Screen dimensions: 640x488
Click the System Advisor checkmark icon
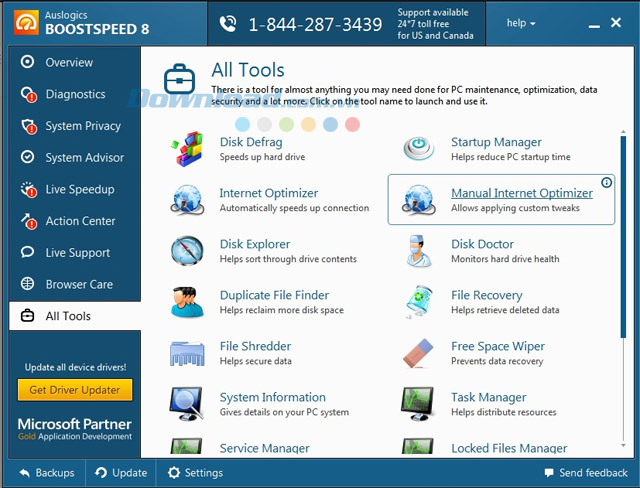click(x=27, y=157)
